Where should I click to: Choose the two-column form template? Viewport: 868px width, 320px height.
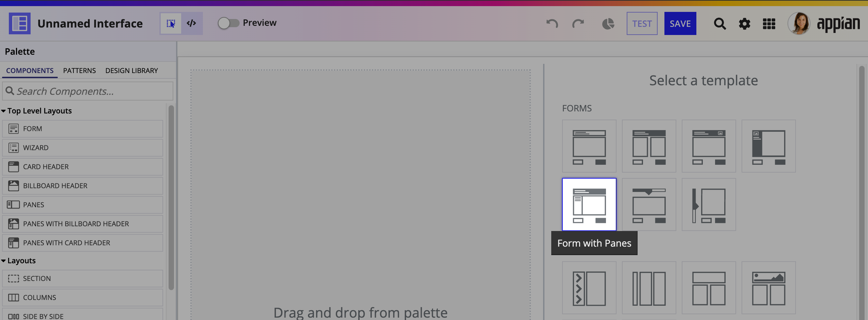point(649,146)
